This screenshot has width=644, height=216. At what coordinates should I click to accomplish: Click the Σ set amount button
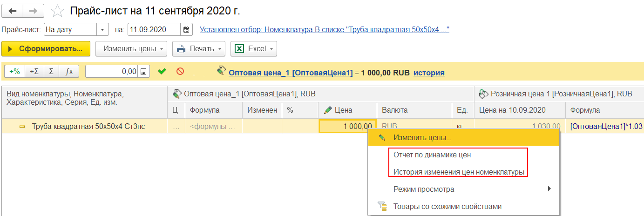coord(51,72)
